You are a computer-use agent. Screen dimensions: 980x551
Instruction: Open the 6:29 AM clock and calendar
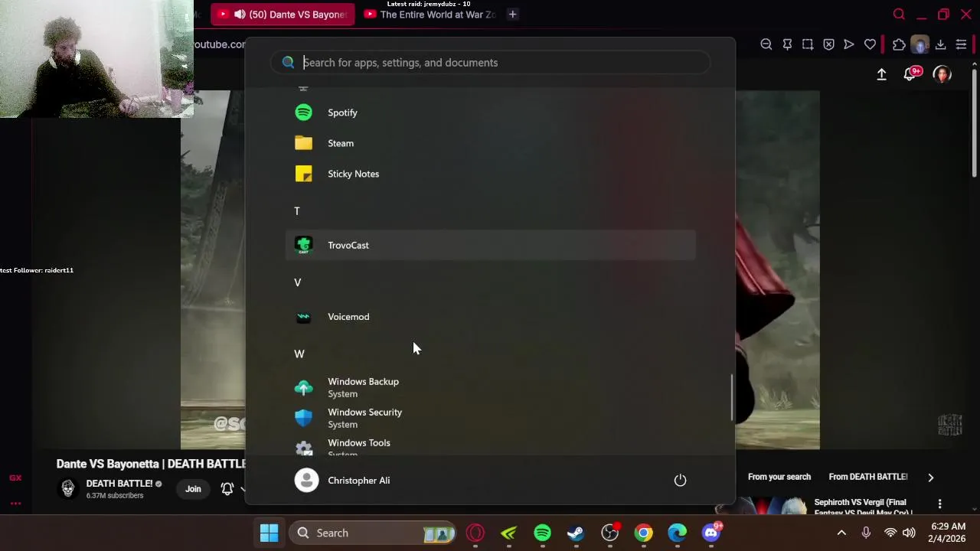pyautogui.click(x=948, y=533)
